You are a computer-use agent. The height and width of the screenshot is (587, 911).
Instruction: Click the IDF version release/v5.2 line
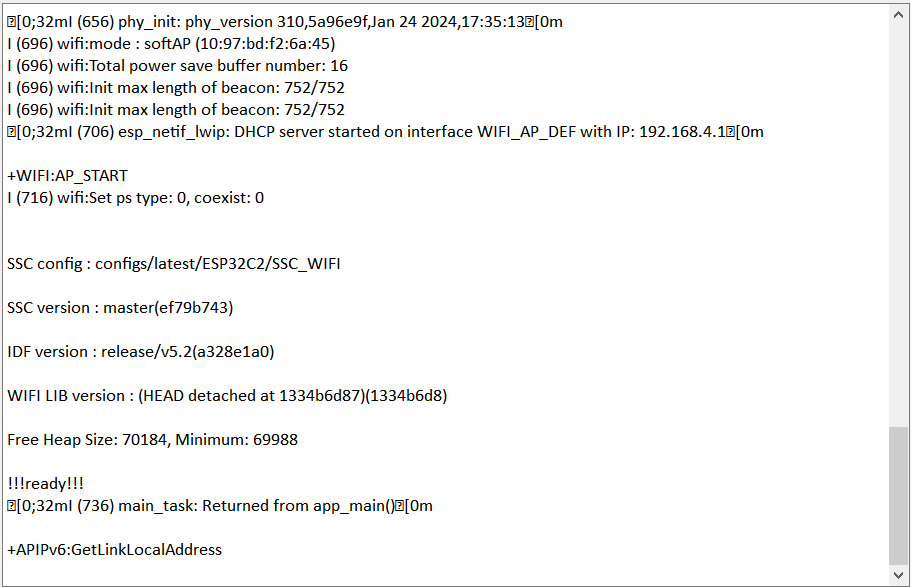[140, 351]
